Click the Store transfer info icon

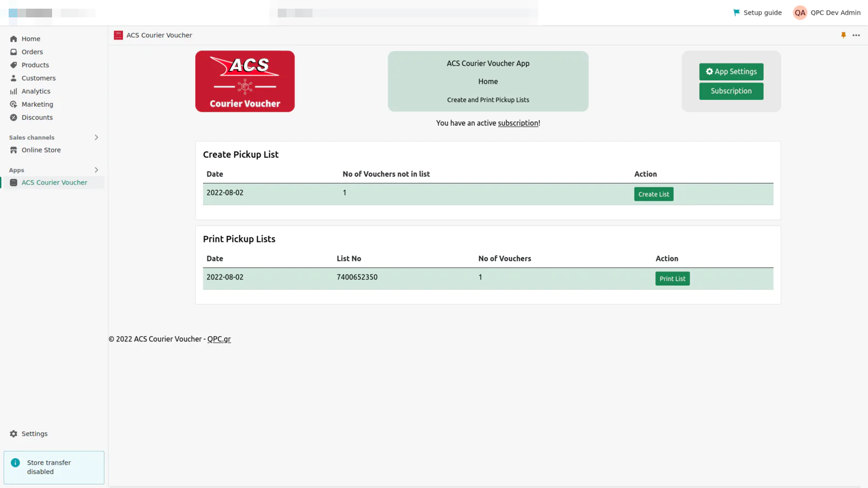[15, 463]
